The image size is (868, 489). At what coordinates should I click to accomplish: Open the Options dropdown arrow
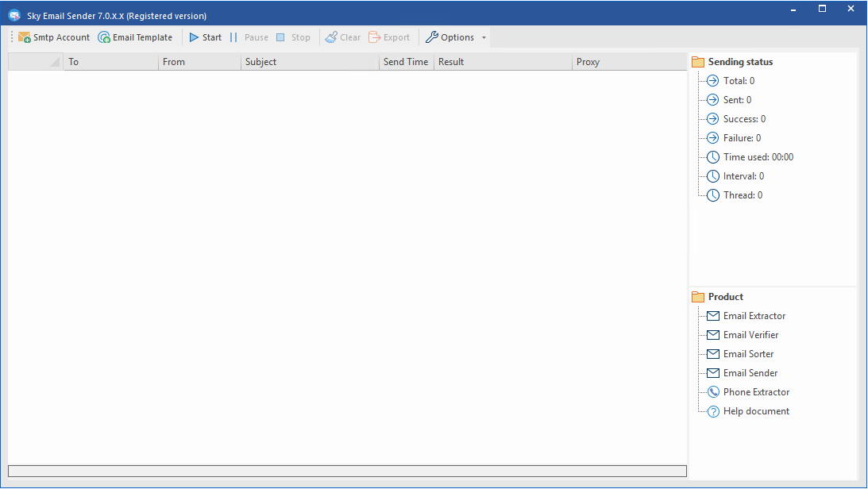(x=484, y=37)
